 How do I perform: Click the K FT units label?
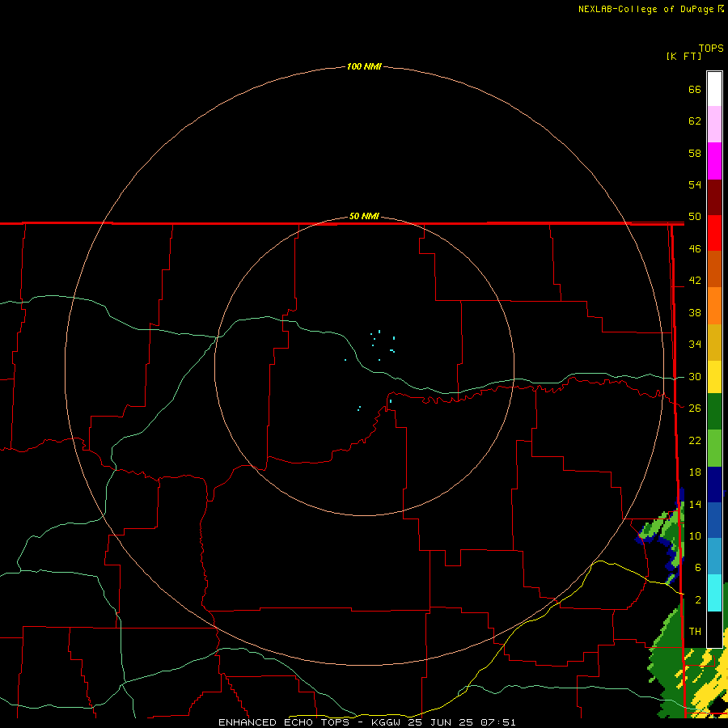click(x=684, y=56)
